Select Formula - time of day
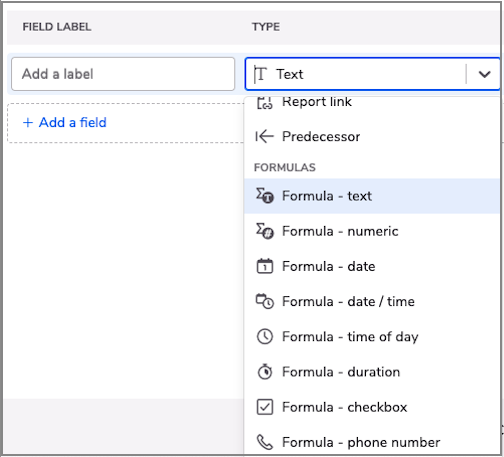Image resolution: width=504 pixels, height=457 pixels. tap(372, 337)
